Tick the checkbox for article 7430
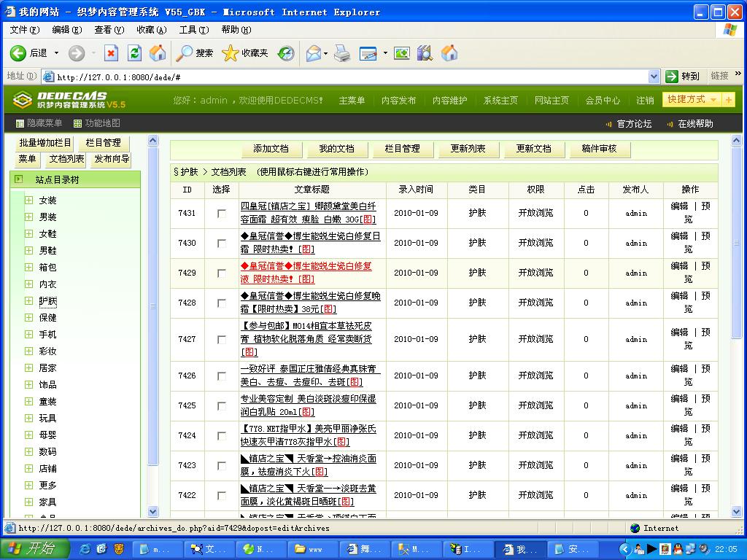Image resolution: width=747 pixels, height=560 pixels. click(222, 244)
